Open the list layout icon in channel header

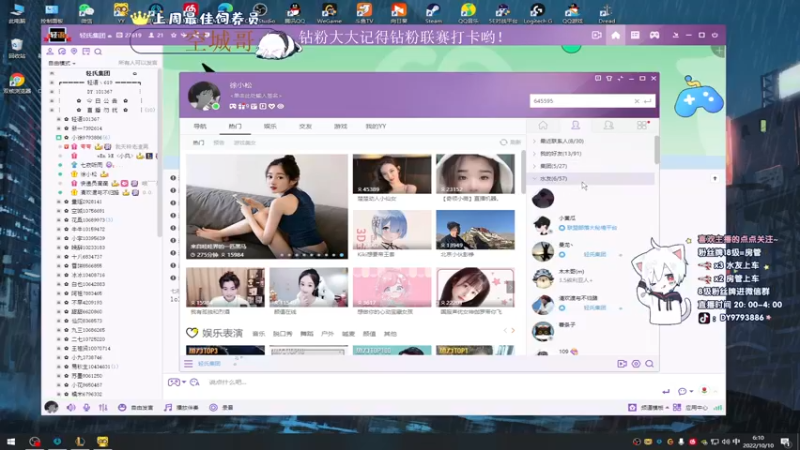[635, 35]
